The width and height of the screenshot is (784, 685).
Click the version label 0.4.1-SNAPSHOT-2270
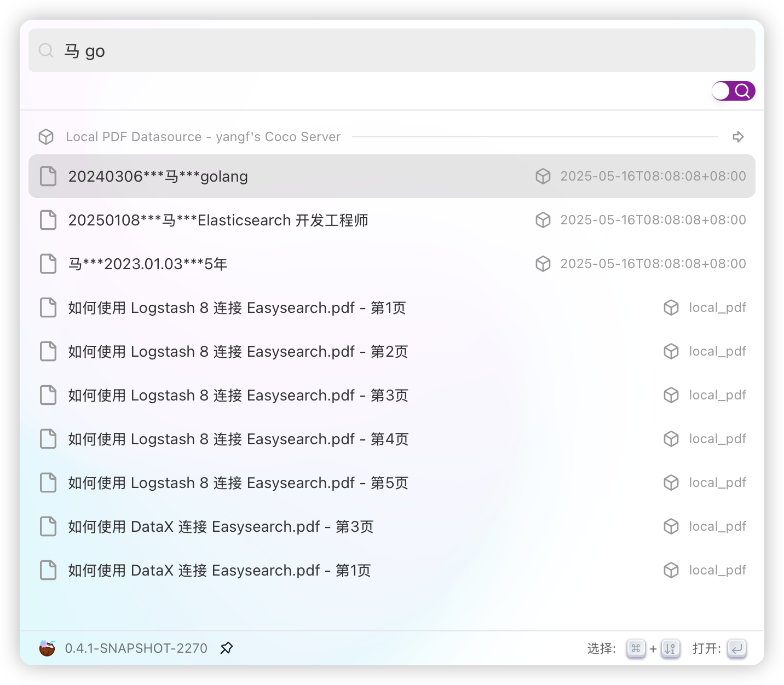[136, 648]
